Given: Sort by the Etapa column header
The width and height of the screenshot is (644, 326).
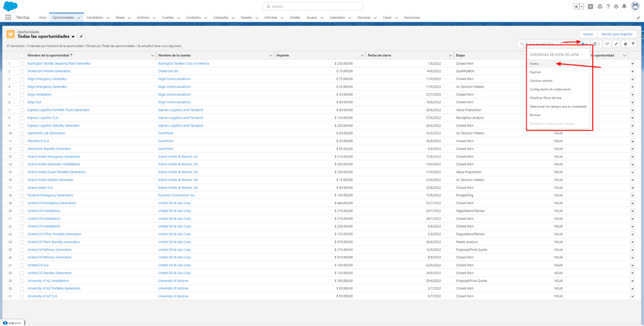Looking at the screenshot, I should [x=460, y=55].
